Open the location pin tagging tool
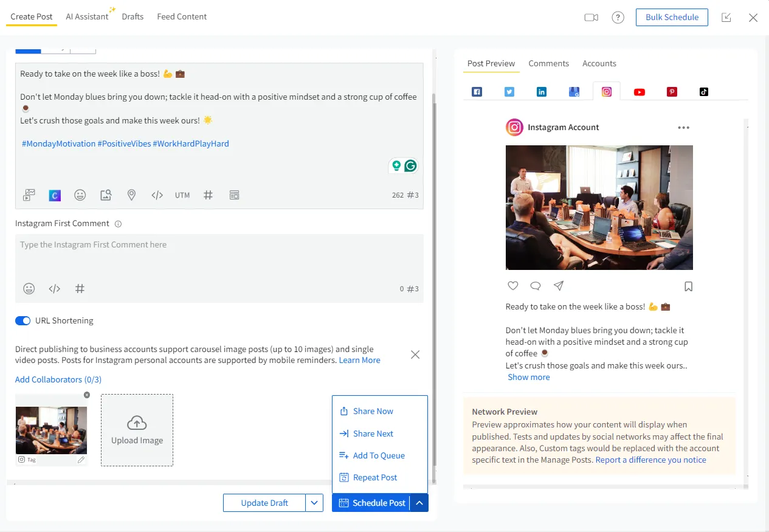Viewport: 769px width, 532px height. 131,195
